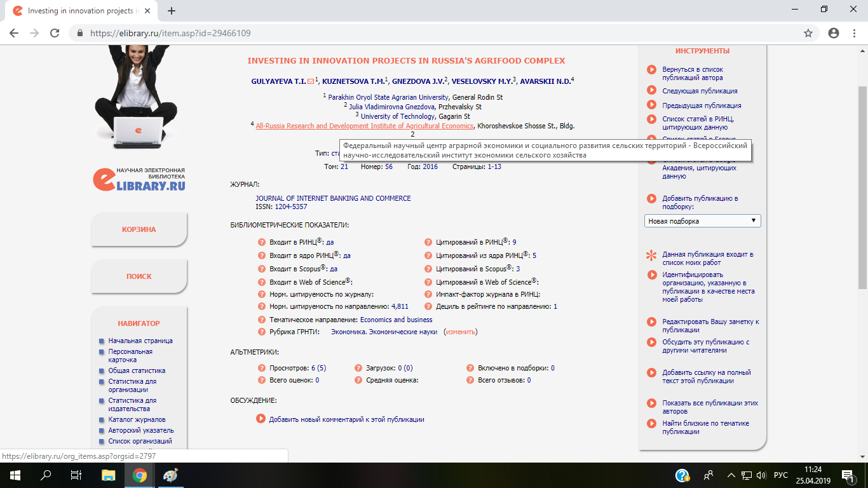This screenshot has height=488, width=868.
Task: Open File Explorer from the taskbar
Action: [x=109, y=475]
